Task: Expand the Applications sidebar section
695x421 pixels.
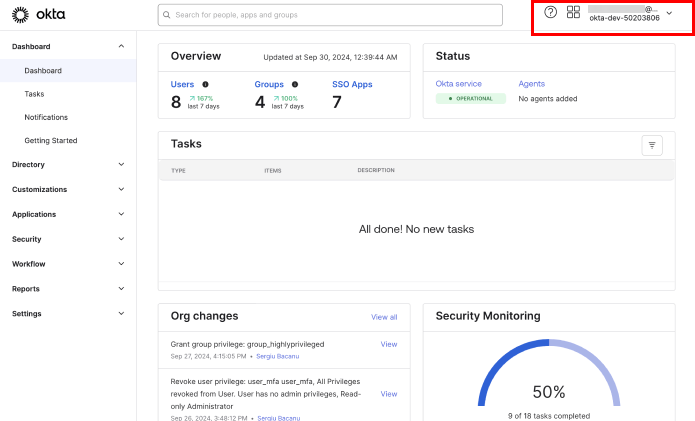Action: pyautogui.click(x=121, y=214)
